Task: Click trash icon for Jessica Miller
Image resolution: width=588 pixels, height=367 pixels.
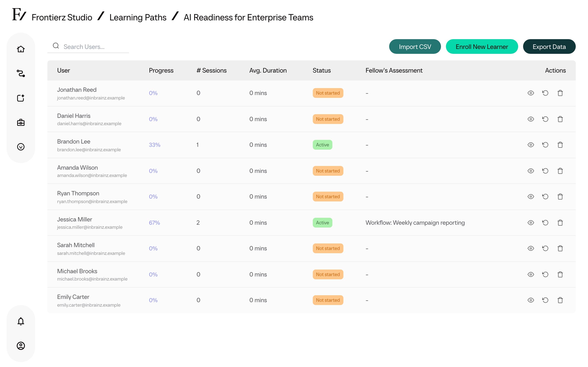Action: click(560, 223)
